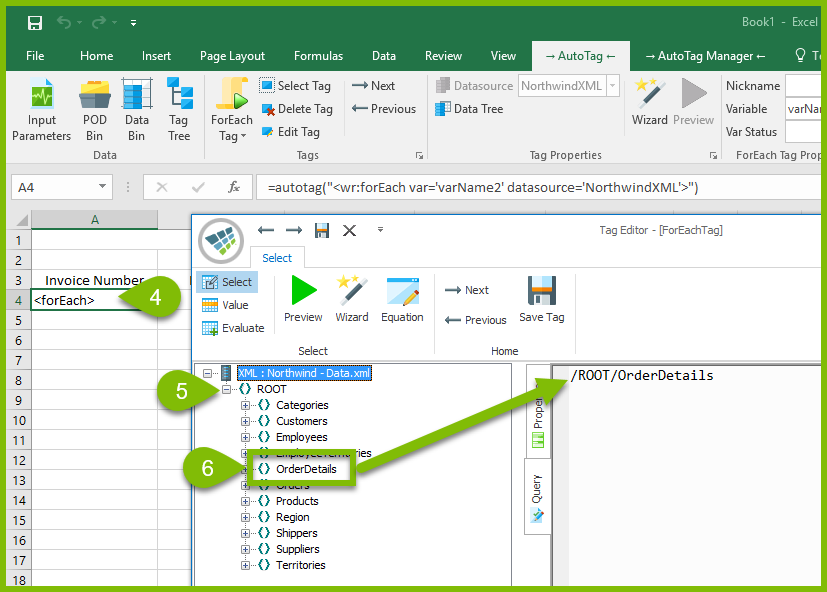827x592 pixels.
Task: Click the green Preview play button in Tag Editor
Action: pos(303,299)
